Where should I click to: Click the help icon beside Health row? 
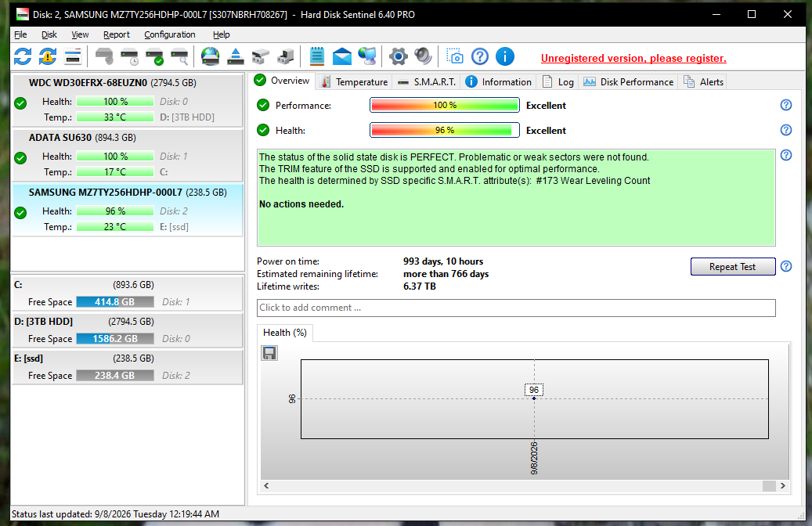point(785,130)
